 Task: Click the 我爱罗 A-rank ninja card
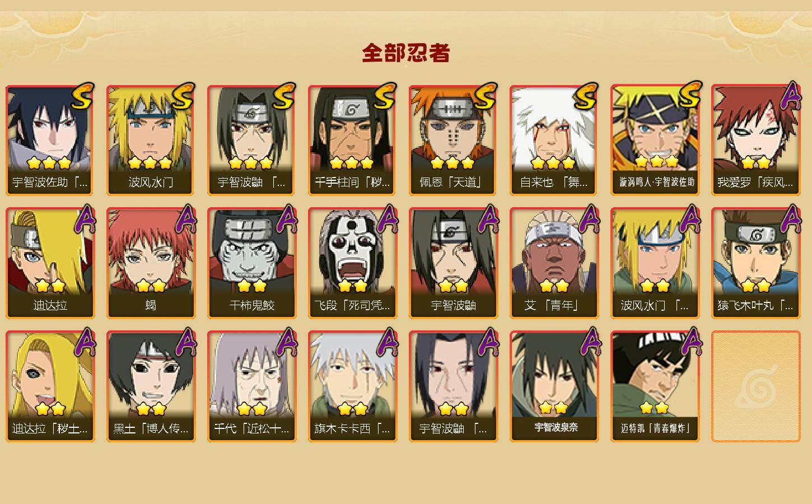pos(755,140)
